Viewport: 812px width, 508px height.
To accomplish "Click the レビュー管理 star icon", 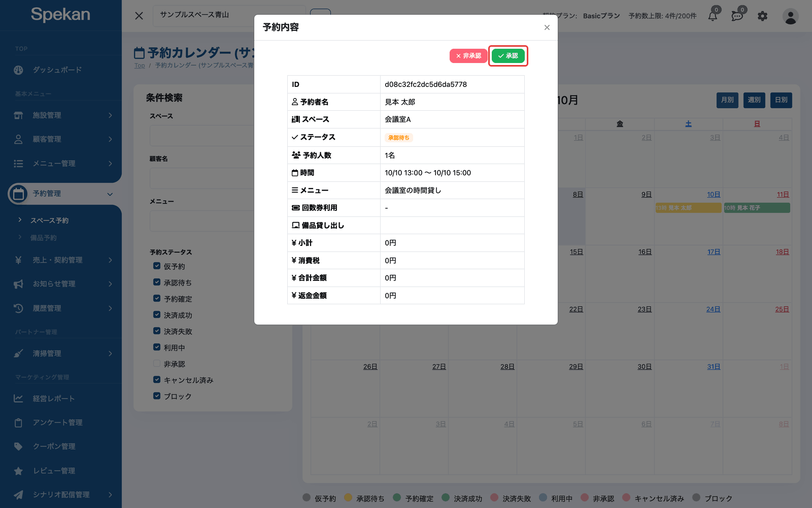I will coord(18,471).
